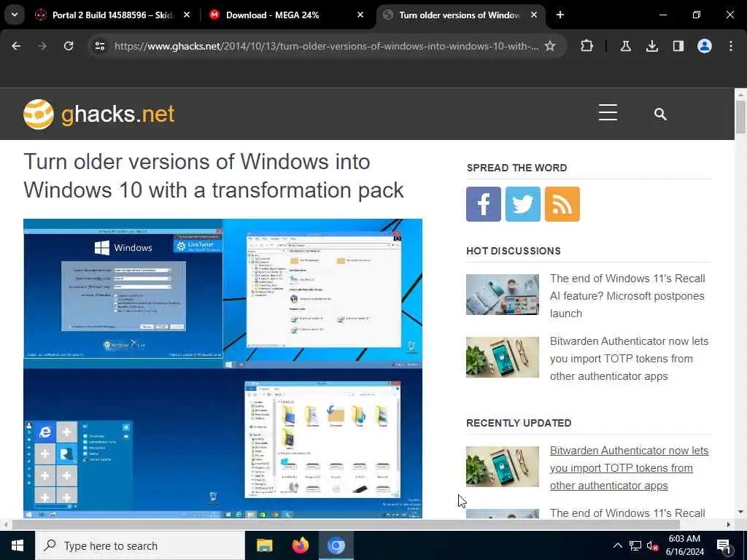Toggle the browser side panel
Image resolution: width=747 pixels, height=560 pixels.
(678, 46)
